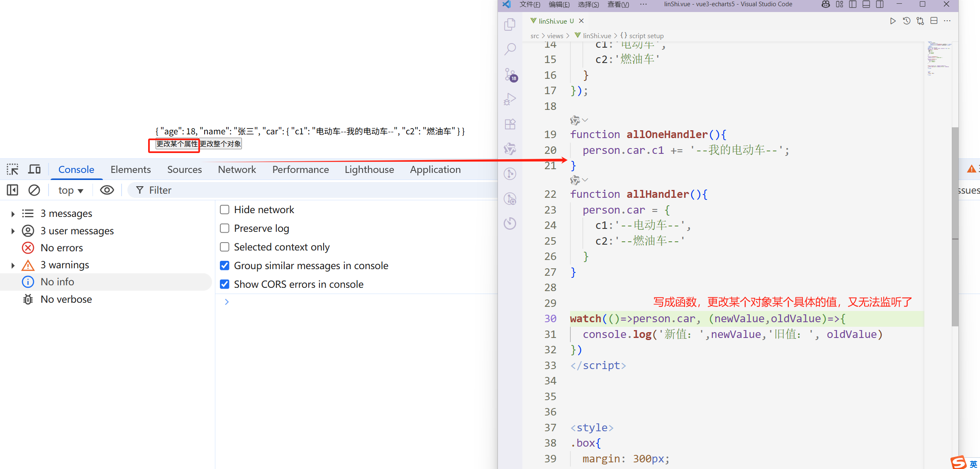Viewport: 980px width, 469px height.
Task: Open the top context dropdown
Action: (71, 190)
